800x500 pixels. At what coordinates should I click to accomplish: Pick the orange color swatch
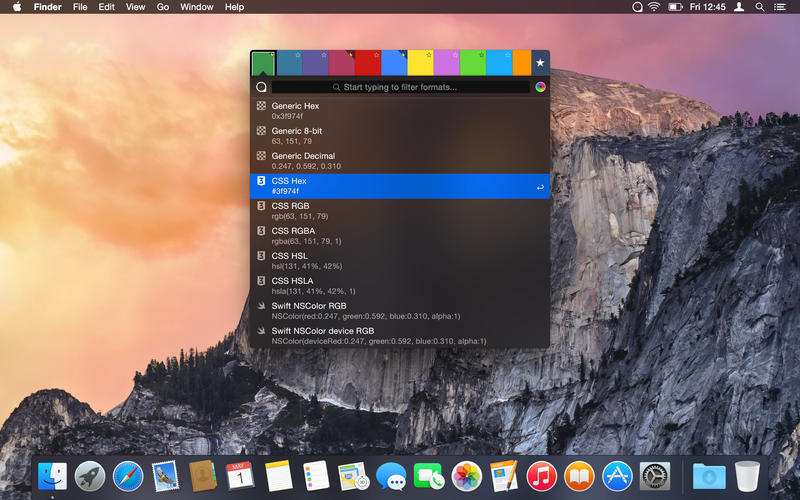click(x=521, y=62)
